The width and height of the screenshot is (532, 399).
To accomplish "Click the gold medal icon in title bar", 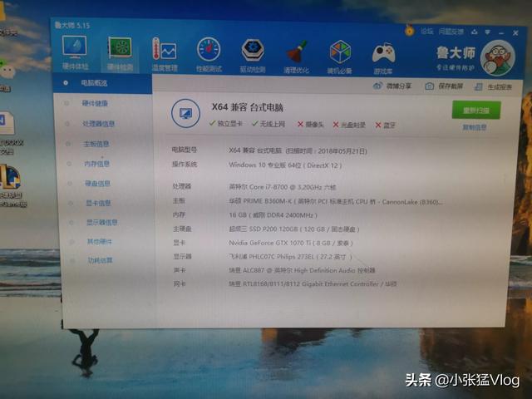I will pos(410,31).
